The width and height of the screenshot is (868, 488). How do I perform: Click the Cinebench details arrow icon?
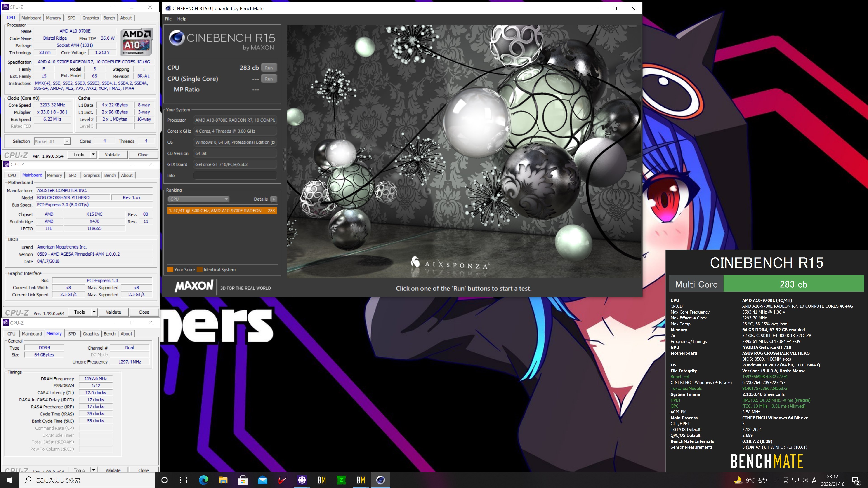(274, 199)
